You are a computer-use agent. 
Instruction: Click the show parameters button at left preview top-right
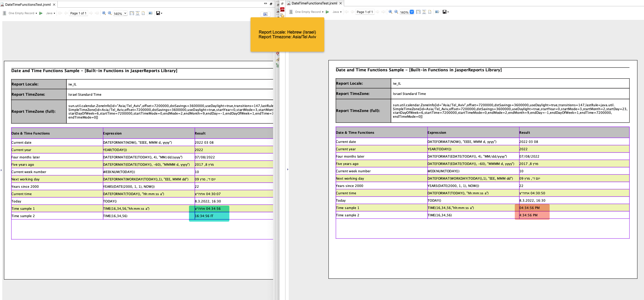265,14
